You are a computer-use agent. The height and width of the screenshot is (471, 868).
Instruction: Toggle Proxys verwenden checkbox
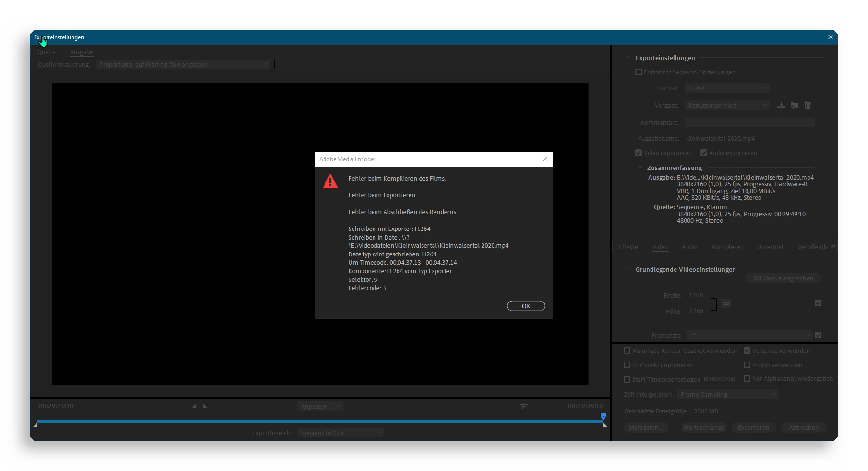click(747, 365)
